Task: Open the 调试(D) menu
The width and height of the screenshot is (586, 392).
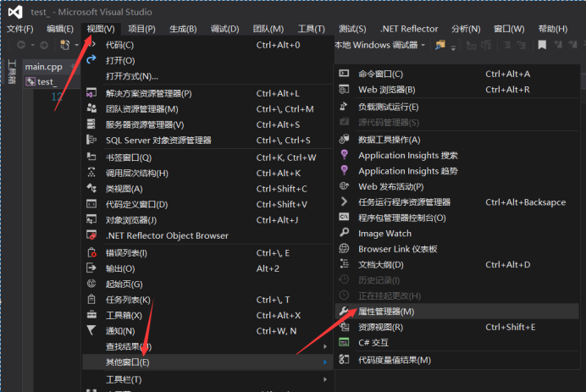Action: coord(225,29)
